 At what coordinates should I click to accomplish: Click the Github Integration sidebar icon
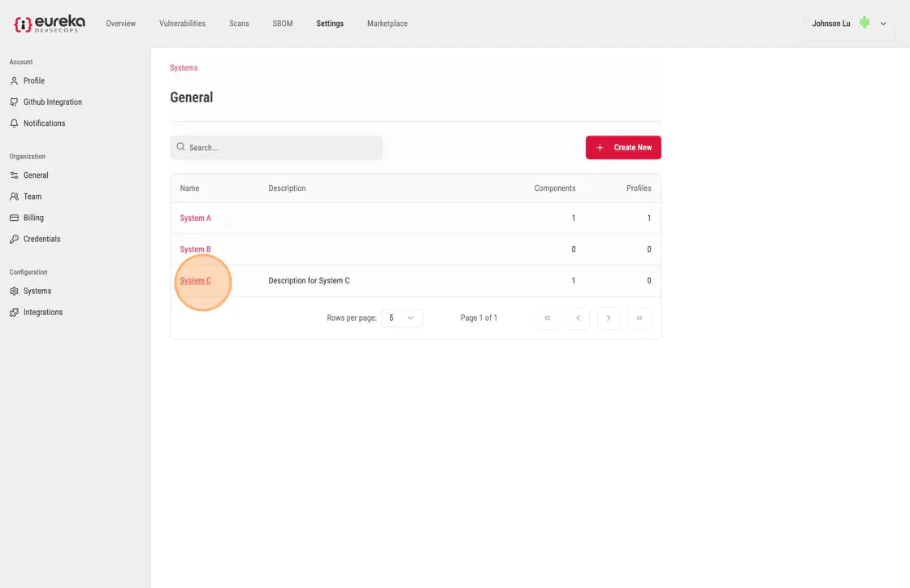tap(14, 102)
